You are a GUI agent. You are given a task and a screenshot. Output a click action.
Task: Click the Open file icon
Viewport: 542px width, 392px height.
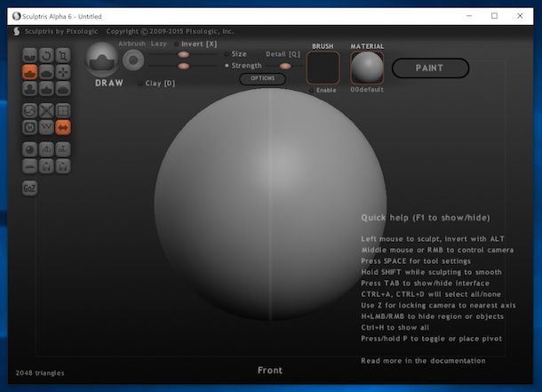pos(46,166)
